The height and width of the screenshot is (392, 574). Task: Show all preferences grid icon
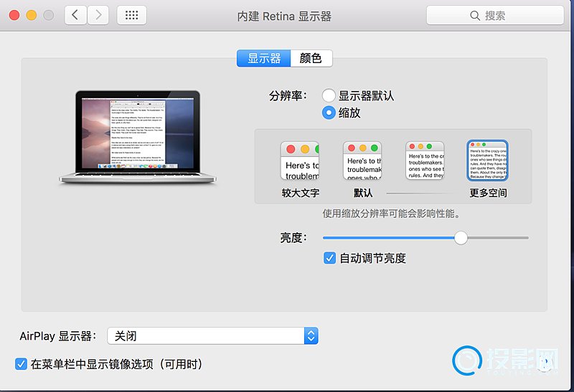coord(131,15)
